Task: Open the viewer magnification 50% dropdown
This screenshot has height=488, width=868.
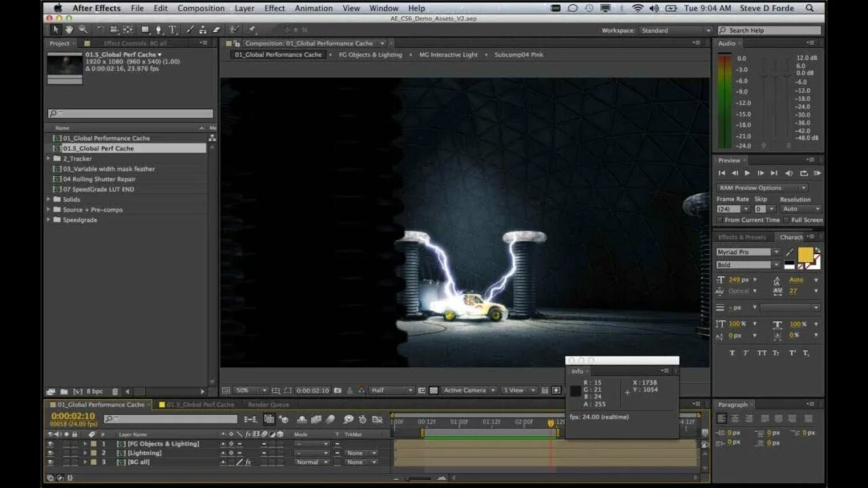Action: tap(250, 390)
